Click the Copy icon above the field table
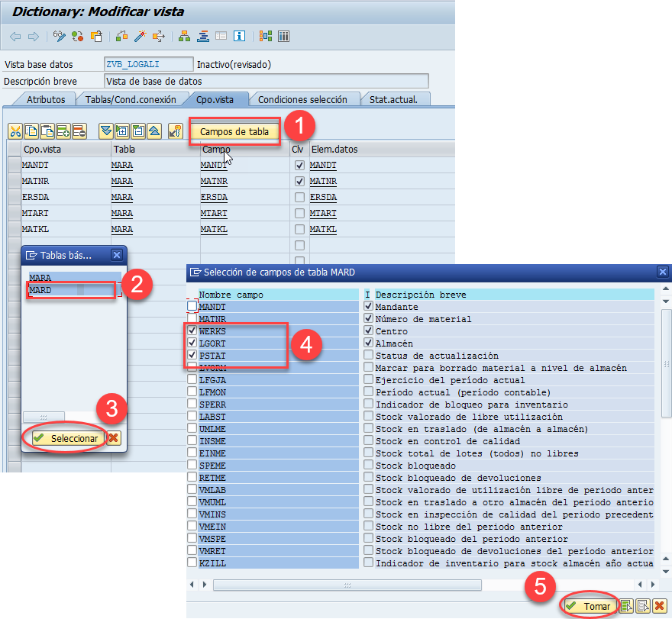Image resolution: width=672 pixels, height=619 pixels. pyautogui.click(x=32, y=131)
